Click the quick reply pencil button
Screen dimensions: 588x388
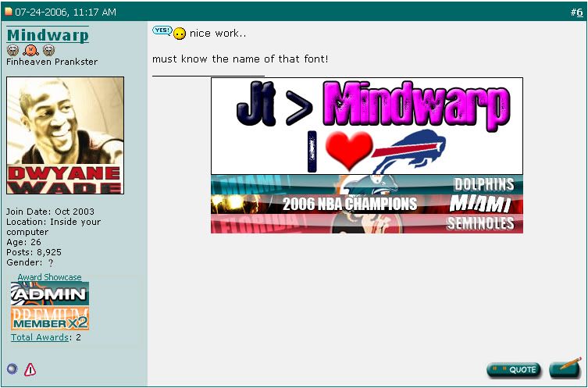[565, 368]
